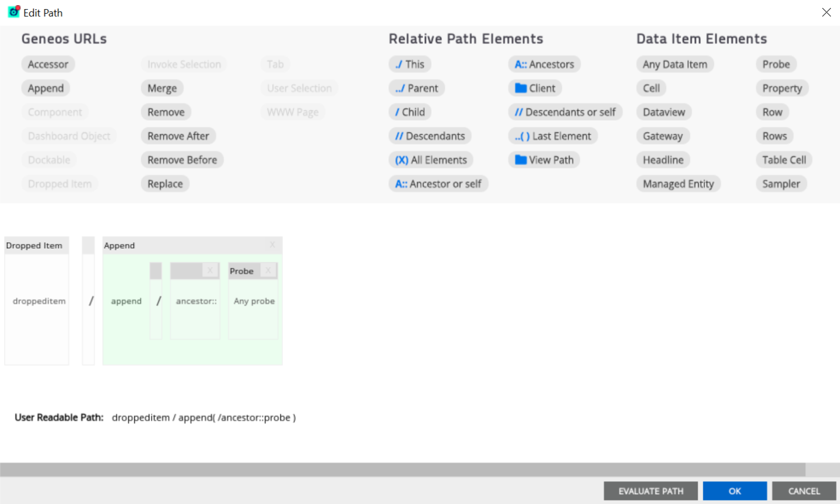Click the Merge URL chip

click(162, 89)
